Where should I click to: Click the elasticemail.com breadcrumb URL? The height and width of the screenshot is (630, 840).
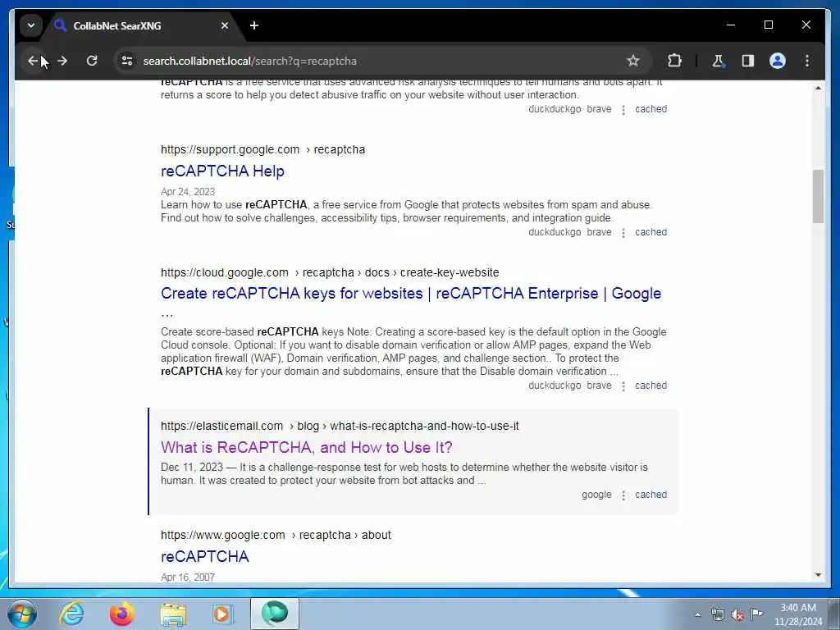(340, 427)
